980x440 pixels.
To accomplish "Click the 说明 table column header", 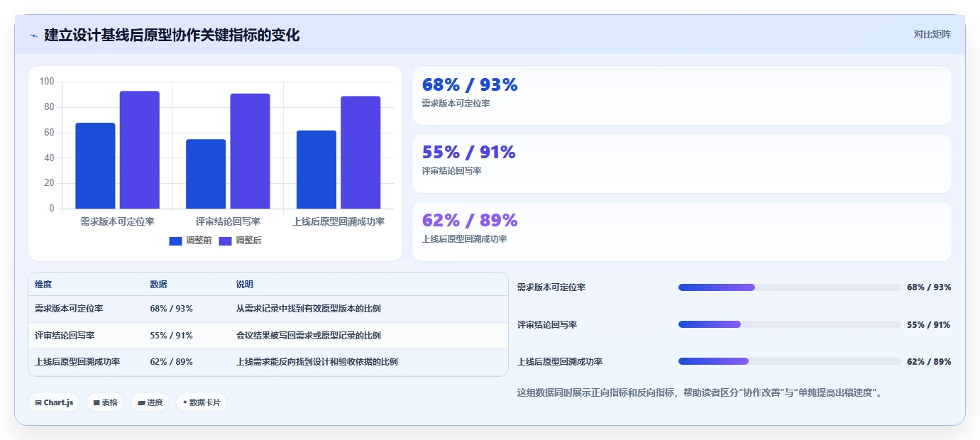I will (245, 285).
